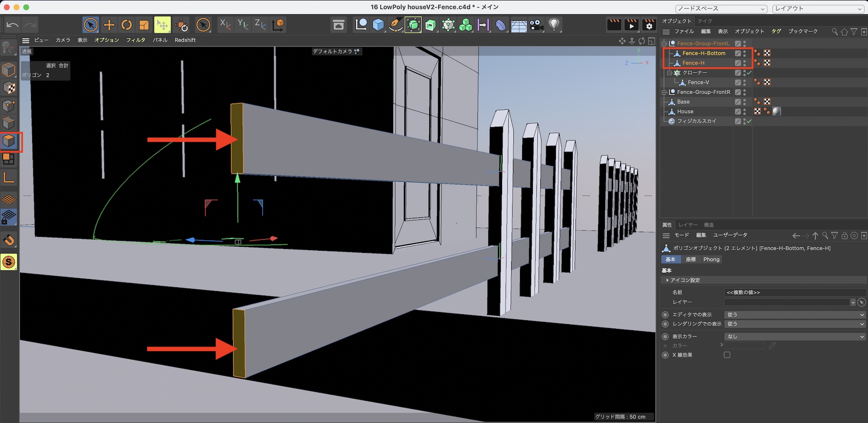Click the Phong tab button
Viewport: 868px width, 423px height.
[711, 259]
